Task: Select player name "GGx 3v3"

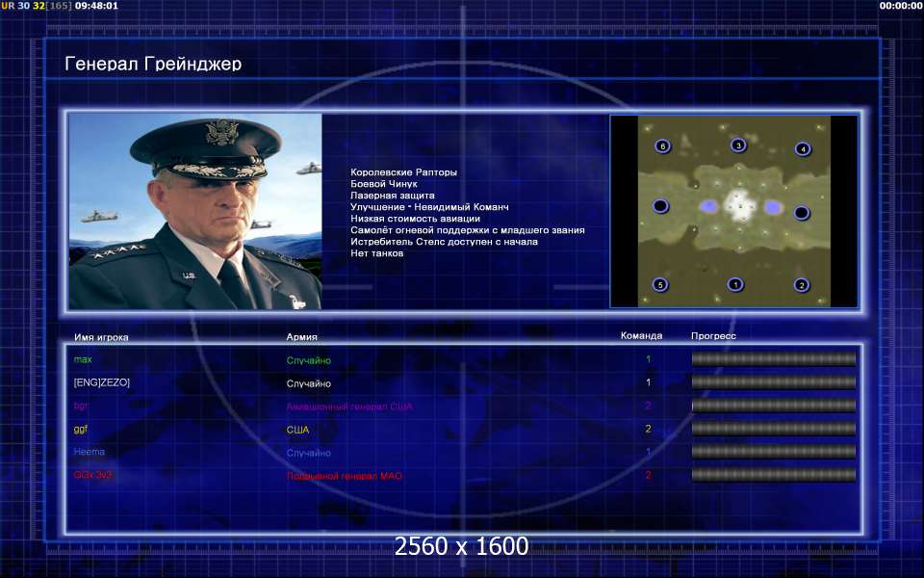Action: pos(93,475)
